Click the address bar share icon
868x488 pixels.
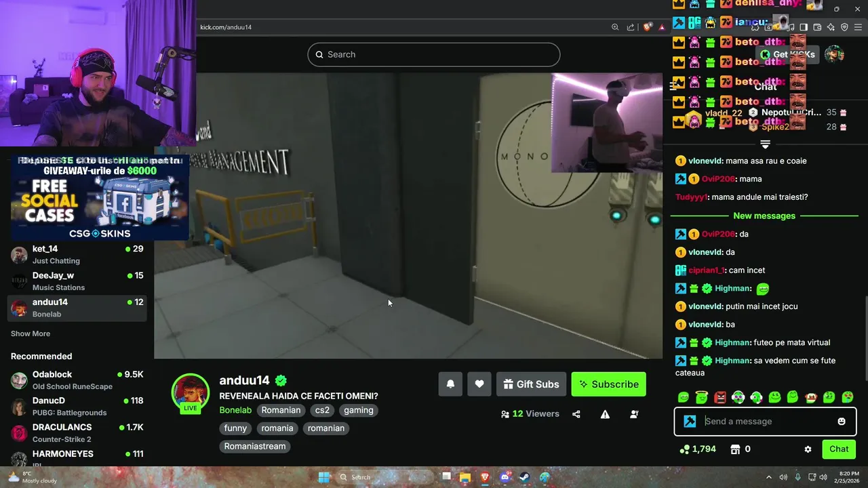[x=631, y=27]
